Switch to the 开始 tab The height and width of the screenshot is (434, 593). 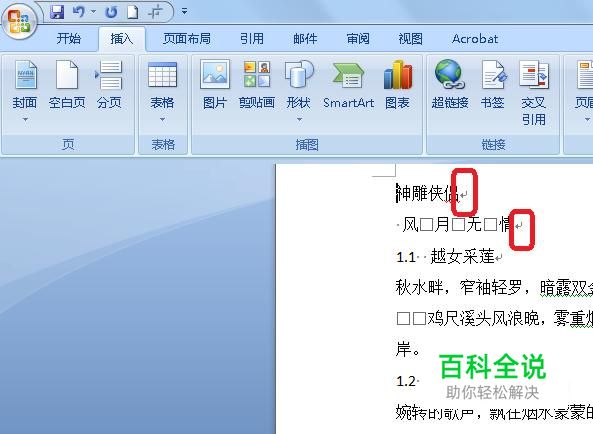coord(68,39)
